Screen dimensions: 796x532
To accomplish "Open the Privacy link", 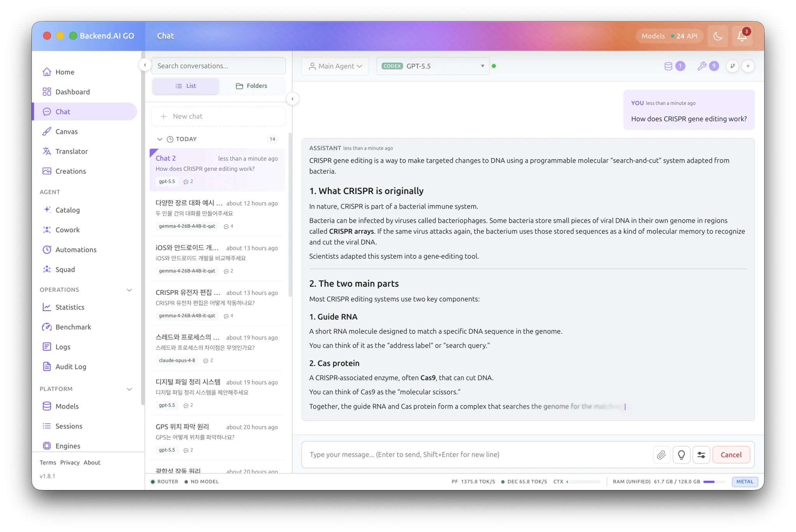I will coord(70,462).
